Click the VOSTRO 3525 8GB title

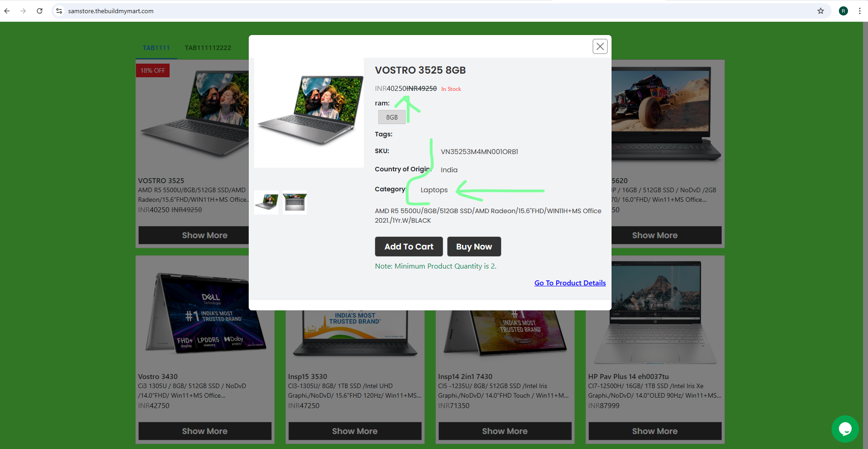pos(421,70)
